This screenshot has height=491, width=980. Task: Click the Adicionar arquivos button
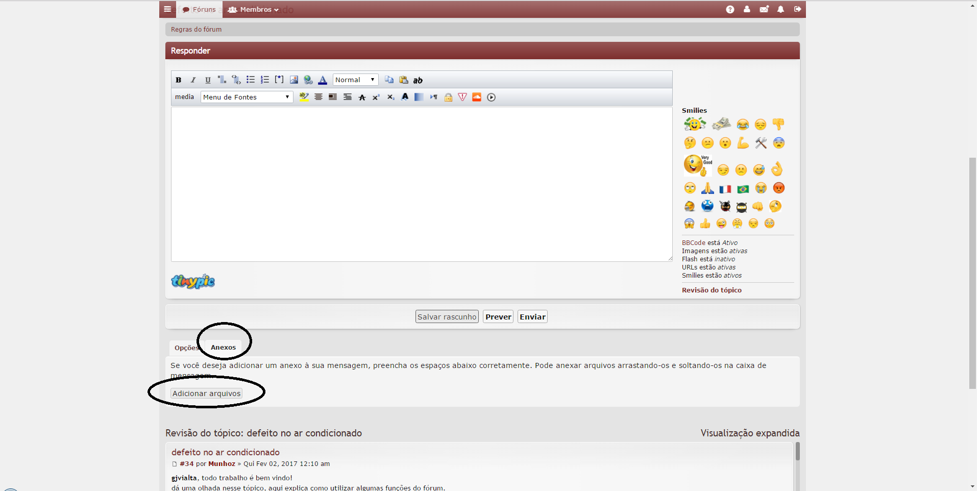(x=206, y=394)
